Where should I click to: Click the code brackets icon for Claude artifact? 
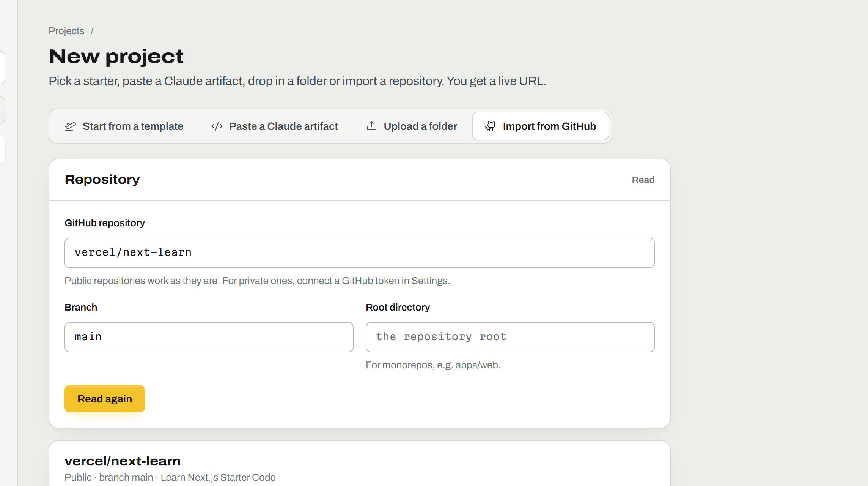point(217,126)
